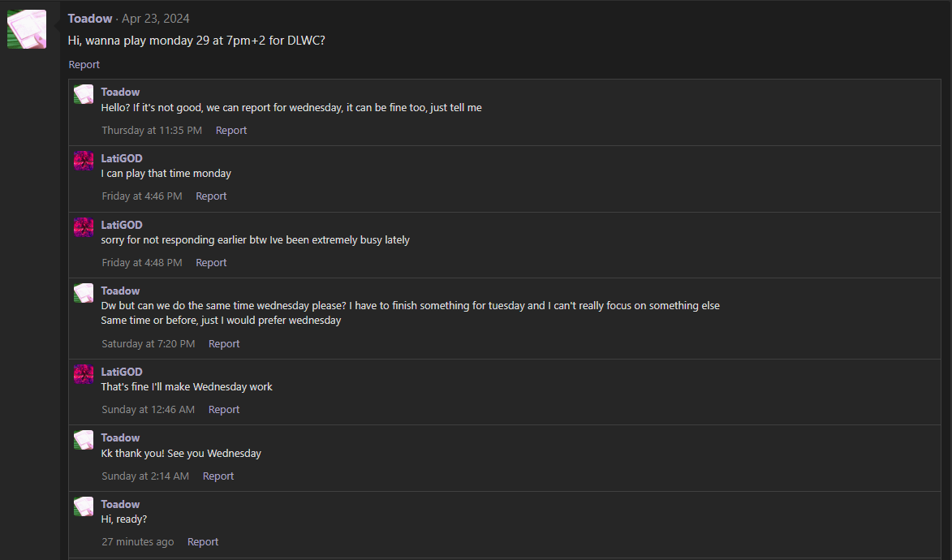
Task: Click Toadow's avatar beside 'Hi, ready?' reply
Action: pyautogui.click(x=84, y=506)
